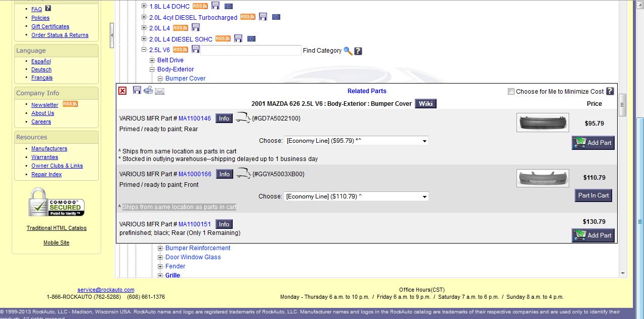Open the Door Window Glass tree item
Screen dimensions: 644x319
(x=193, y=257)
